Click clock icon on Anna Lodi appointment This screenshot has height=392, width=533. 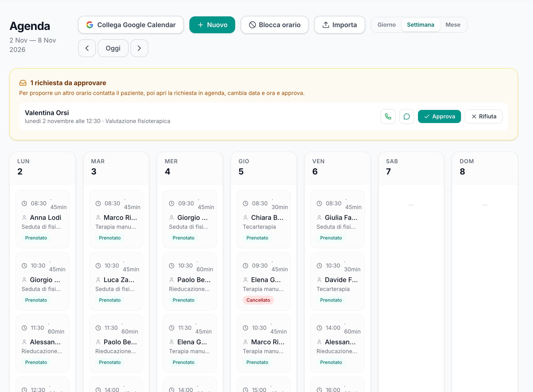pyautogui.click(x=24, y=203)
